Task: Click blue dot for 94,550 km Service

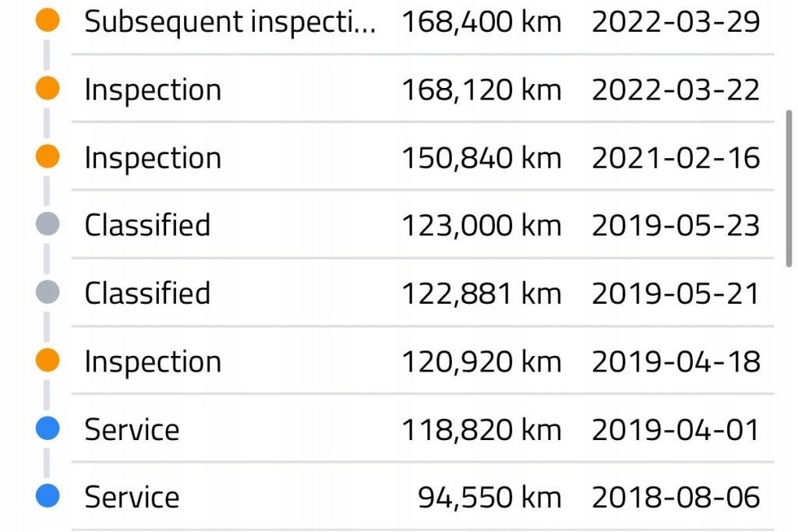Action: (48, 496)
